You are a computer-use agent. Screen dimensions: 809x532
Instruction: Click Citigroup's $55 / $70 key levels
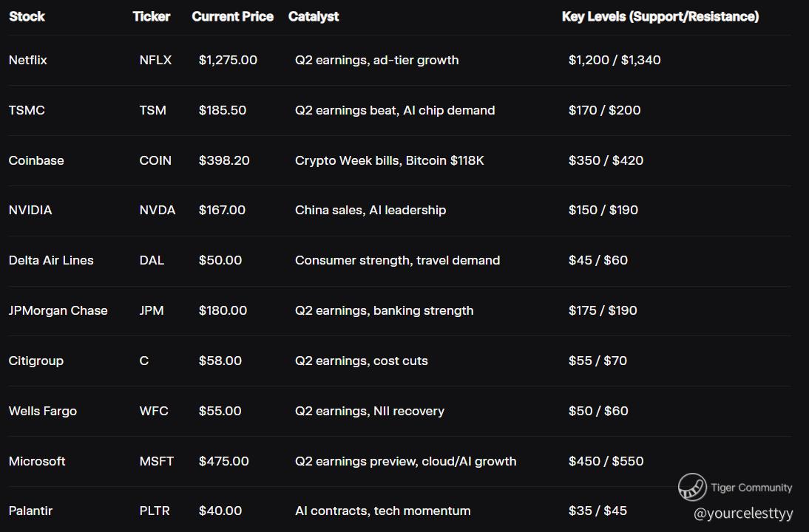click(x=598, y=361)
